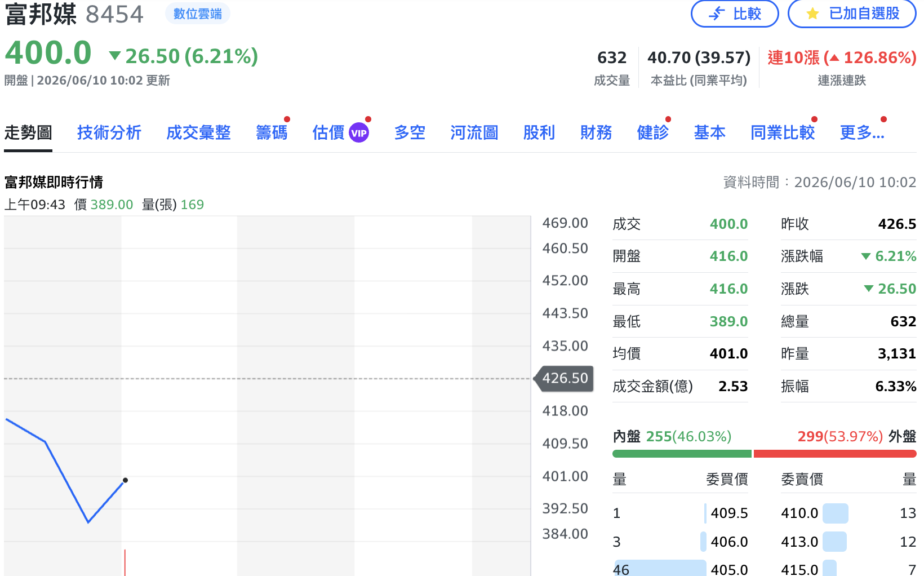Click the large 400.0 price

coord(48,54)
